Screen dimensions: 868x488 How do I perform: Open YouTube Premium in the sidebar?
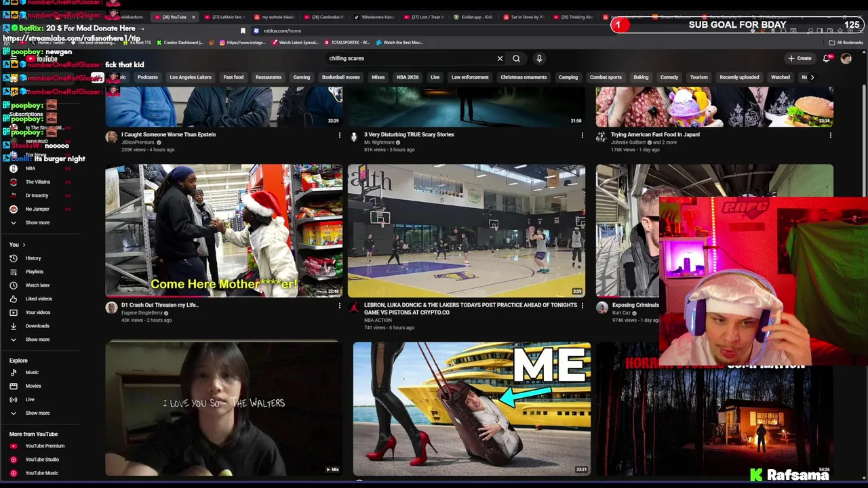pos(45,446)
